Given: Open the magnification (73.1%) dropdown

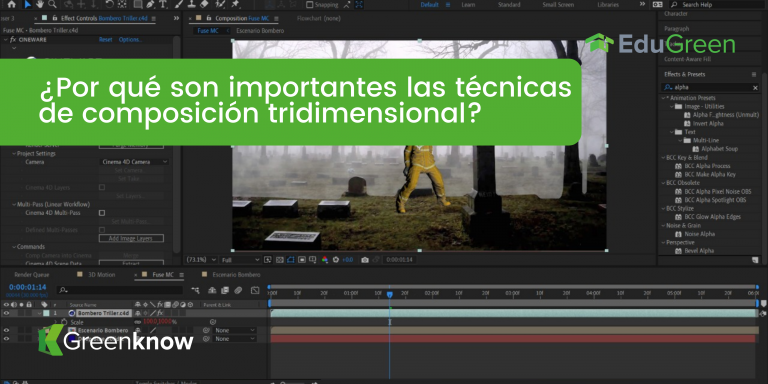Looking at the screenshot, I should pyautogui.click(x=201, y=260).
